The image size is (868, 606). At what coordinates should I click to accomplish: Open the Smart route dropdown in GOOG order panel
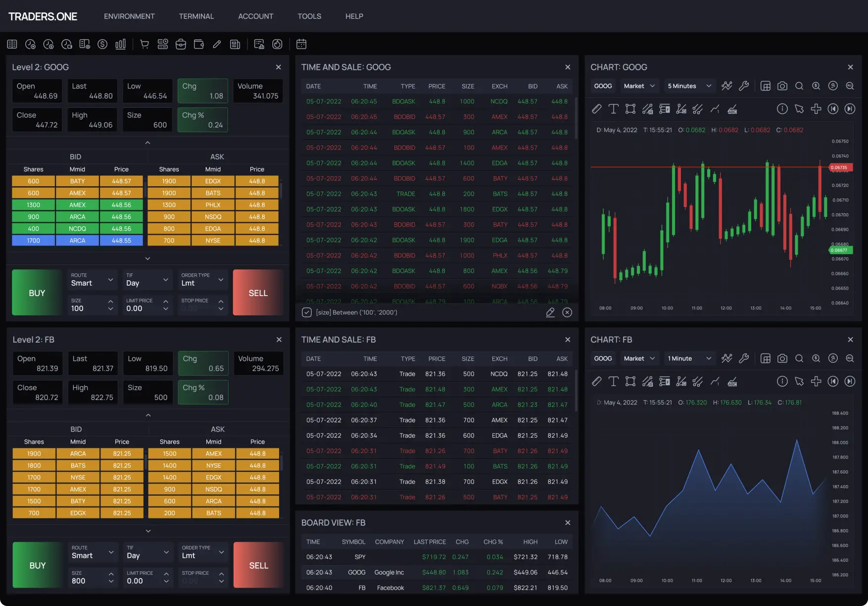(92, 280)
